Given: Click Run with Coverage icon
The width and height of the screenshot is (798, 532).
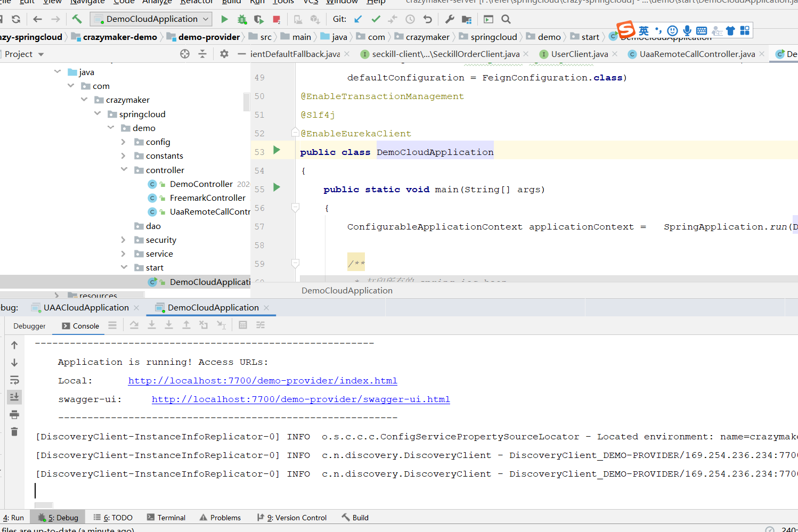Looking at the screenshot, I should point(259,19).
